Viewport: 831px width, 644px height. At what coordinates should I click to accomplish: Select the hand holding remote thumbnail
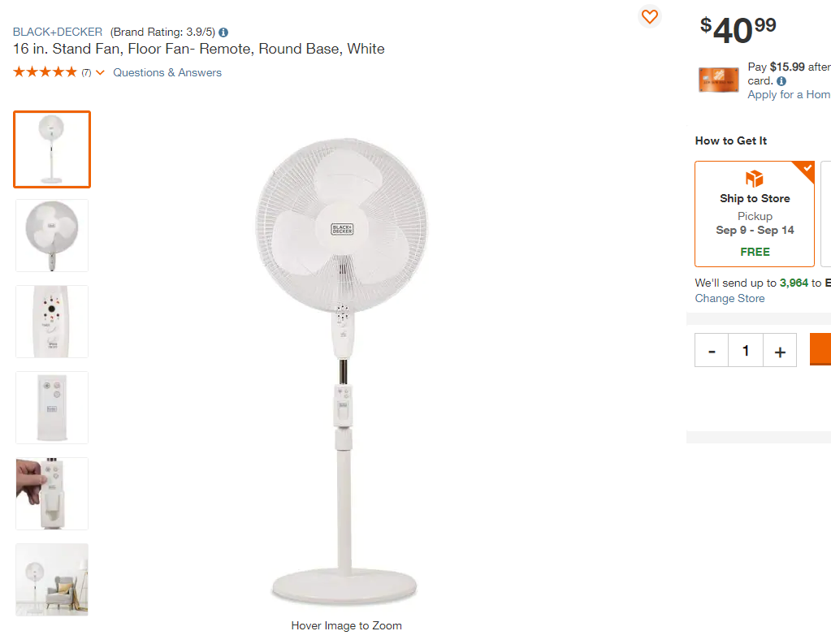[x=52, y=494]
